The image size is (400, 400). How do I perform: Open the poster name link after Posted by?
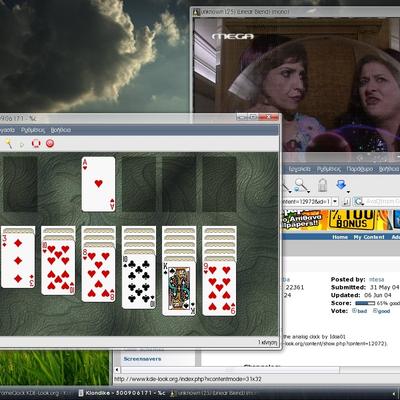point(377,280)
